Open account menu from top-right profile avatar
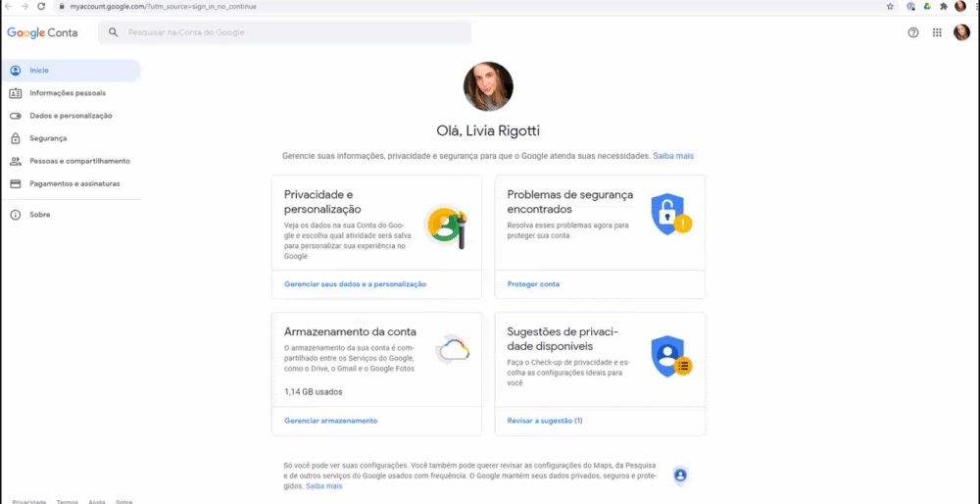This screenshot has height=504, width=980. [x=961, y=32]
